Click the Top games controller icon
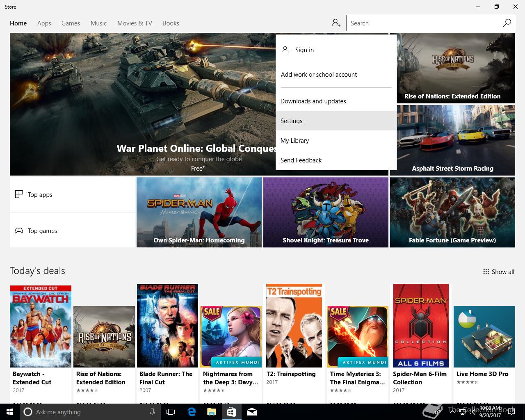Viewport: 525px width, 420px height. [19, 231]
